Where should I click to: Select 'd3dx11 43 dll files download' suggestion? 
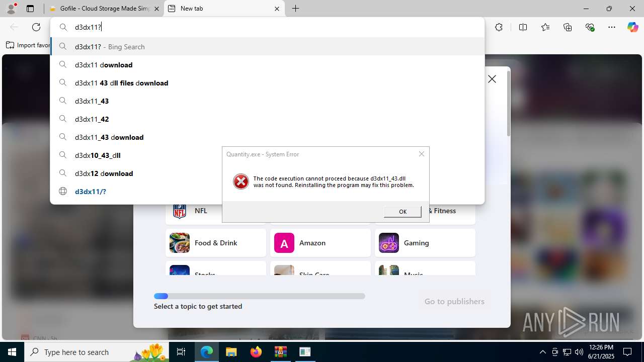point(267,83)
